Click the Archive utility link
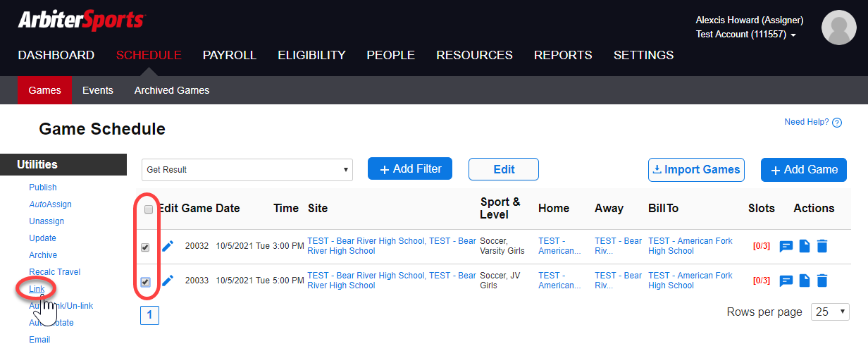The width and height of the screenshot is (868, 344). tap(43, 255)
